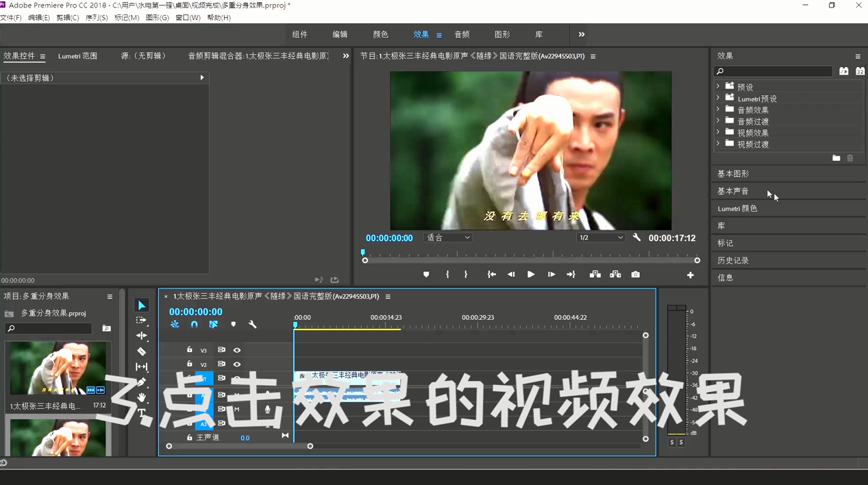Click timeline horizontal zoom scrollbar

pos(239,446)
